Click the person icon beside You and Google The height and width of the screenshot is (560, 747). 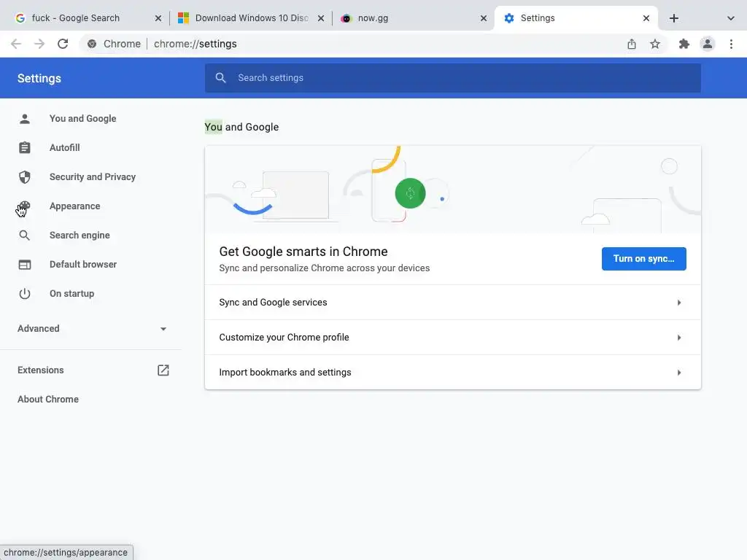(x=25, y=119)
